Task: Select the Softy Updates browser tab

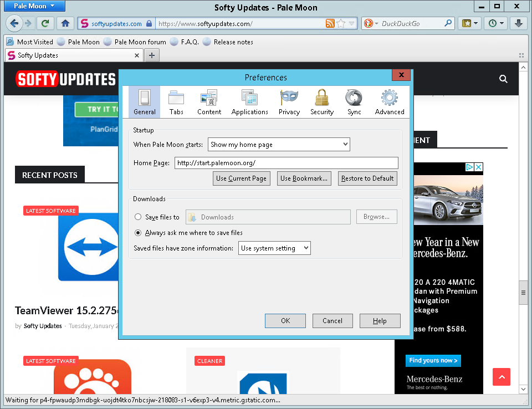Action: [73, 55]
